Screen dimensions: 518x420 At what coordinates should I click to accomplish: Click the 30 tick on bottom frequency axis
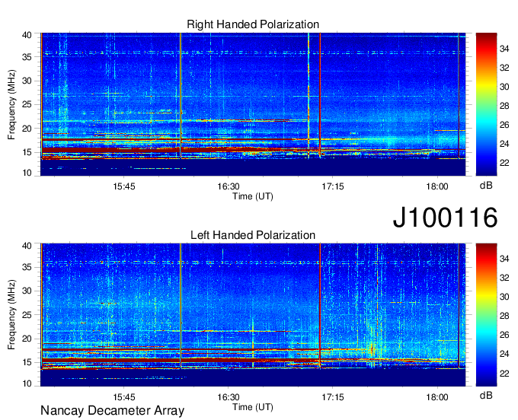point(27,291)
